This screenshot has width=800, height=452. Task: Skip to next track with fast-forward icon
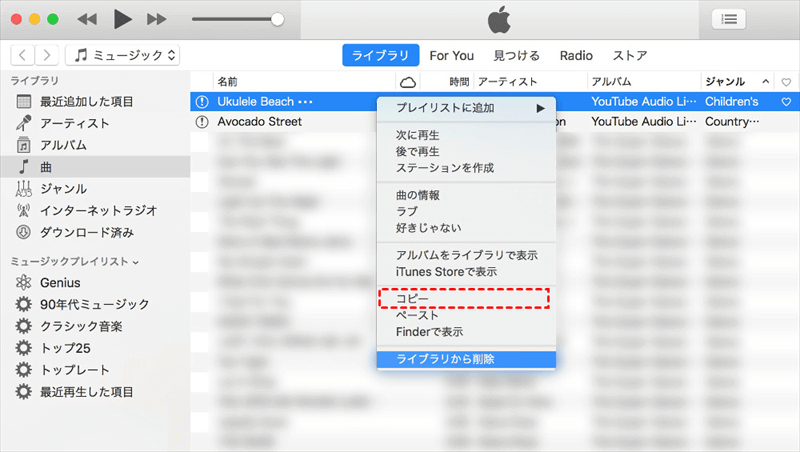[156, 19]
